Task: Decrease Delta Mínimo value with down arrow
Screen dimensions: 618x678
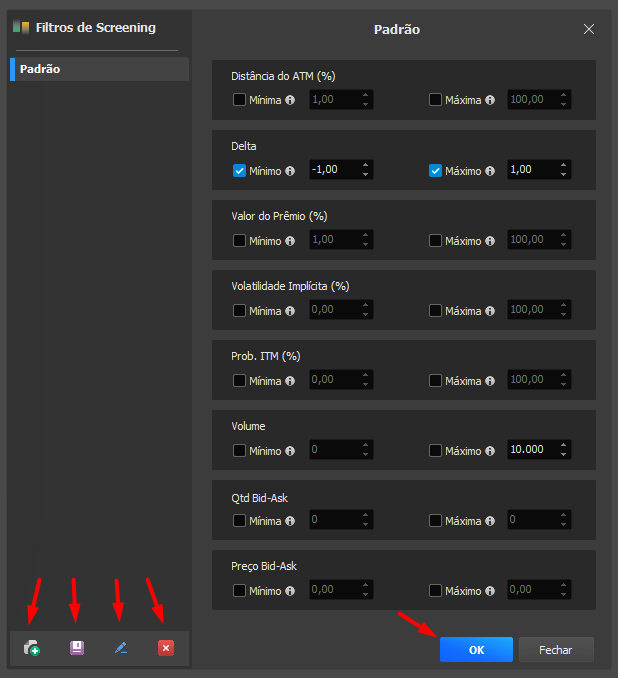Action: tap(365, 174)
